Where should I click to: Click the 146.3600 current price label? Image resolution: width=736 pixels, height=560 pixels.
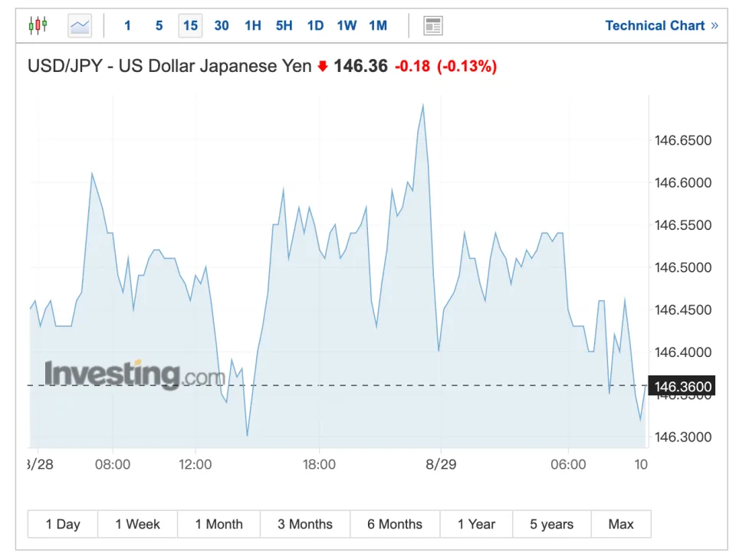point(682,387)
